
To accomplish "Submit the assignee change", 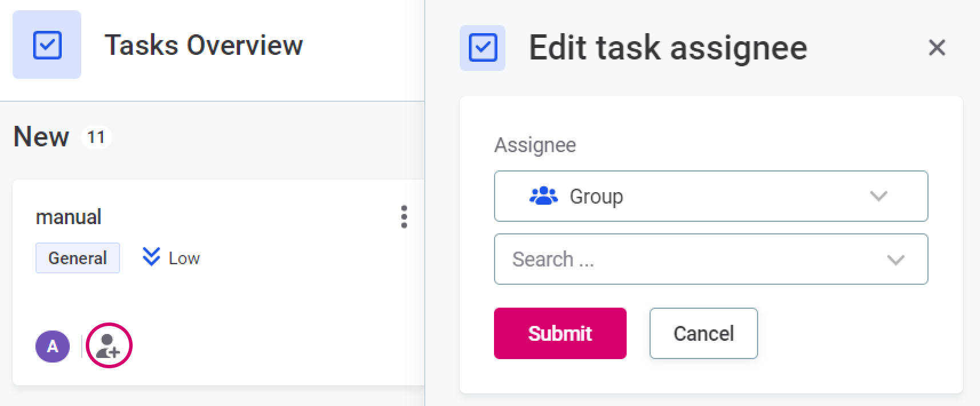I will (560, 333).
